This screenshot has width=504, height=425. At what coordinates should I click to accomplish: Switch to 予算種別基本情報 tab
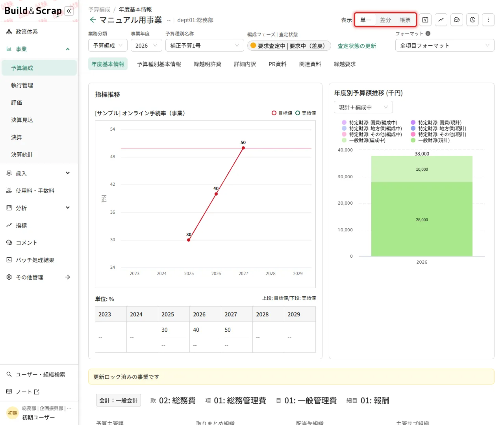(x=159, y=64)
